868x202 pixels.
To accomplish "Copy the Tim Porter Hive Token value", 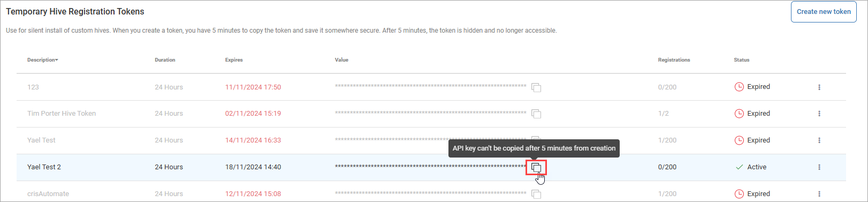I will (x=536, y=114).
